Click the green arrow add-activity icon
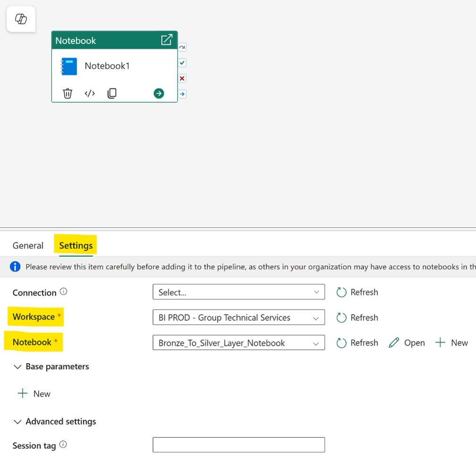 [159, 93]
